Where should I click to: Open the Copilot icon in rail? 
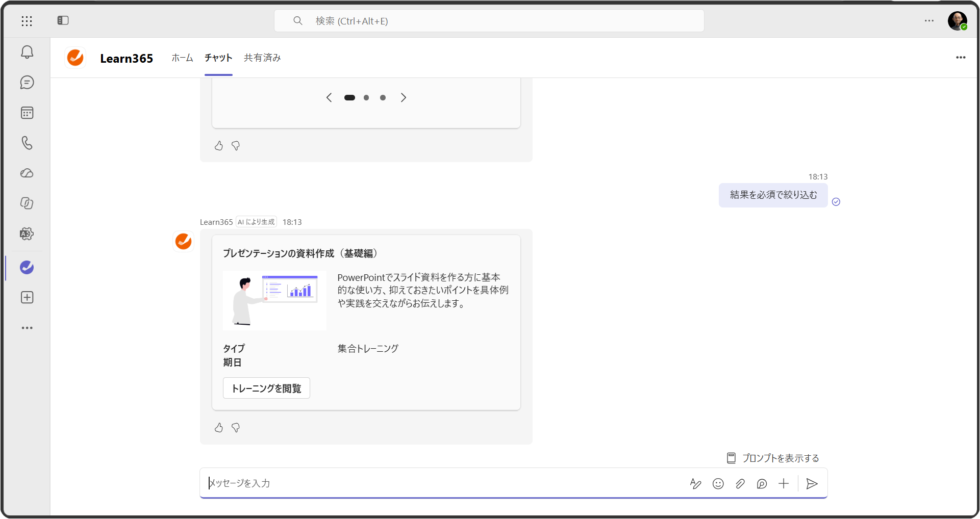27,203
